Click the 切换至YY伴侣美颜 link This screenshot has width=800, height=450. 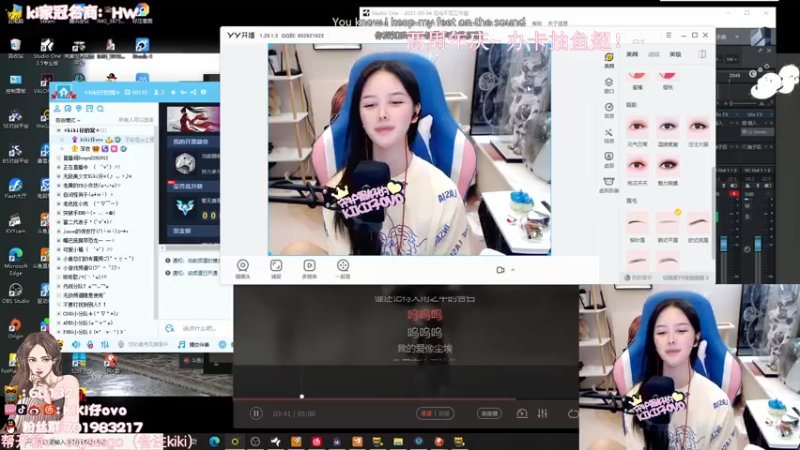[686, 278]
